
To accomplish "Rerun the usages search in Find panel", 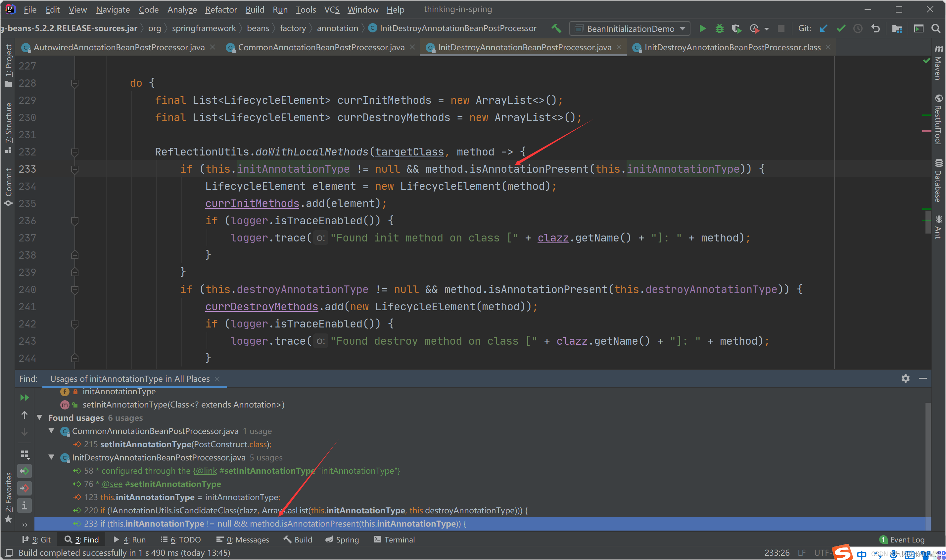I will pyautogui.click(x=24, y=397).
